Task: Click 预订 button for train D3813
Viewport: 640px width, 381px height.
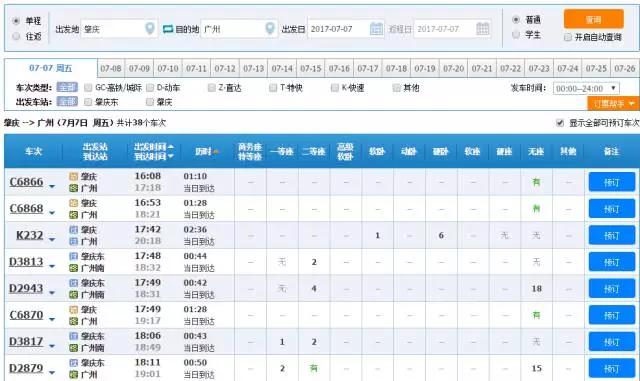Action: click(611, 262)
